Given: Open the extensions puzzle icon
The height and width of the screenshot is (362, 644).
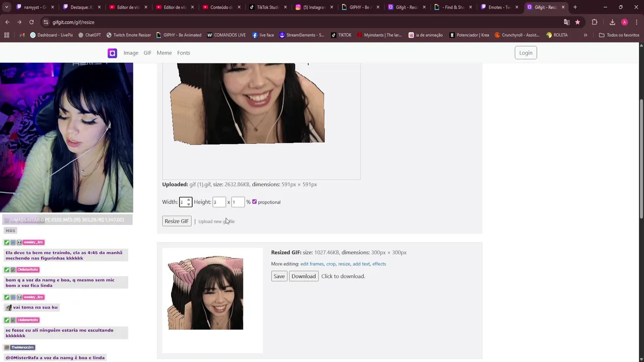Looking at the screenshot, I should click(x=594, y=22).
